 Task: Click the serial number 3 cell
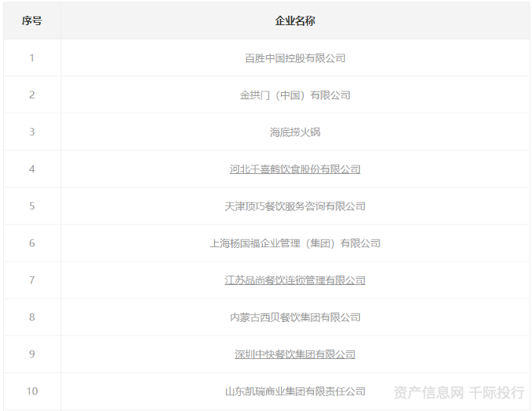pyautogui.click(x=32, y=132)
